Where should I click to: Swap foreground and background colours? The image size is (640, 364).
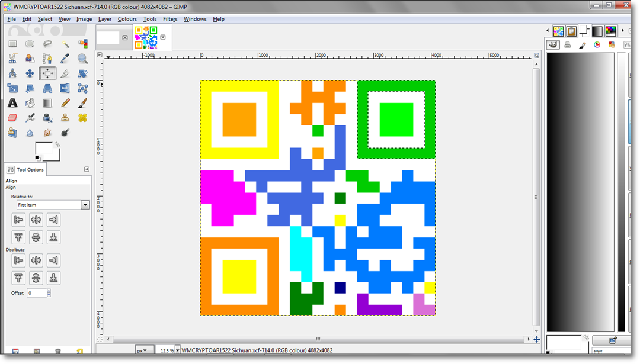coord(57,144)
